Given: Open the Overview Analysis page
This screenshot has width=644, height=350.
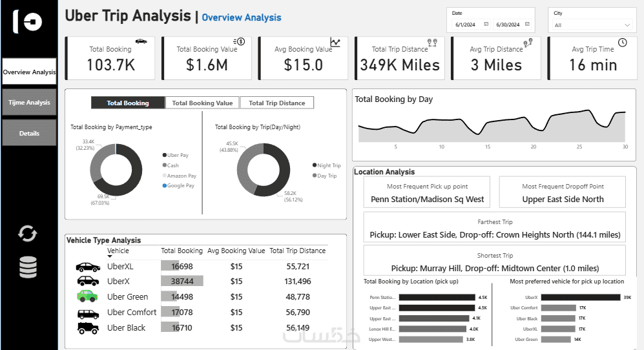Looking at the screenshot, I should [x=29, y=72].
